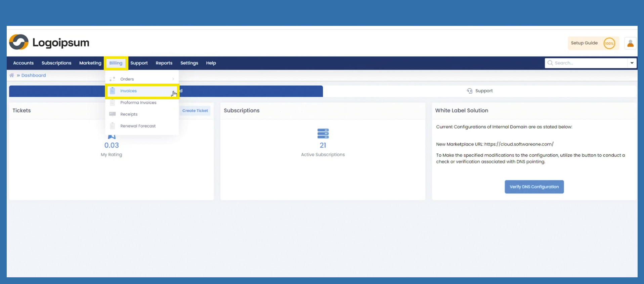644x284 pixels.
Task: Open the Subscriptions navigation menu
Action: click(x=56, y=63)
